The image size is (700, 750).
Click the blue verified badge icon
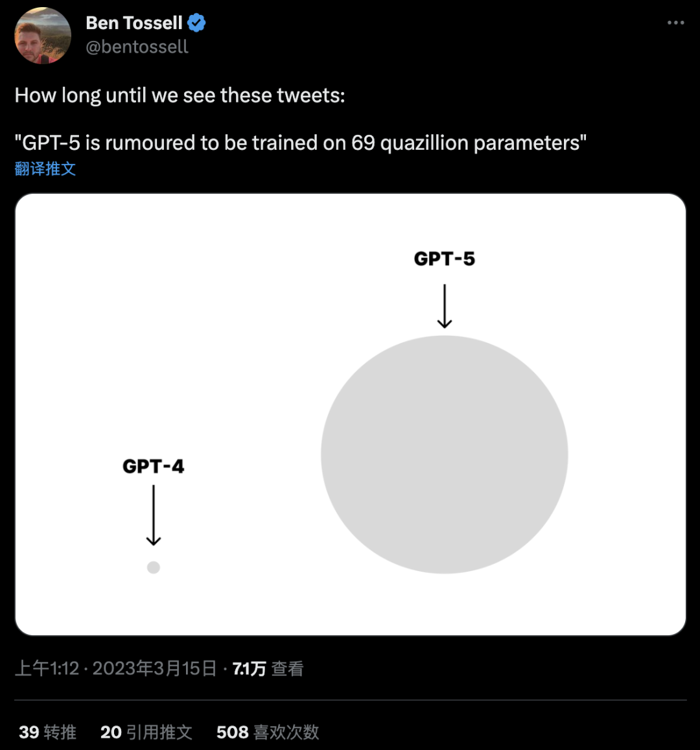pos(196,23)
